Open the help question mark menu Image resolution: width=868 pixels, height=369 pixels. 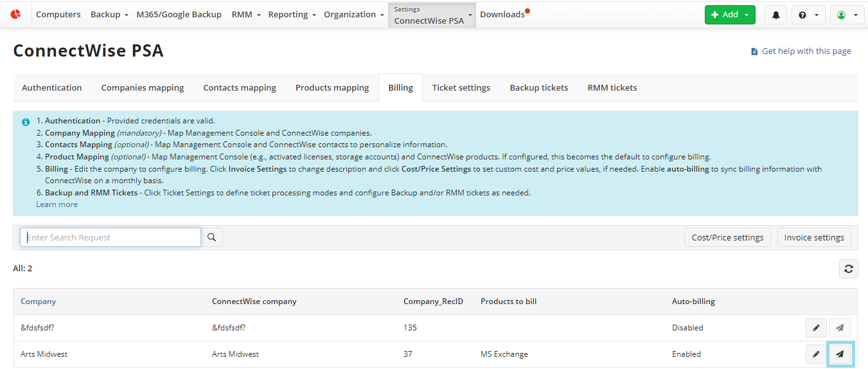coord(808,15)
